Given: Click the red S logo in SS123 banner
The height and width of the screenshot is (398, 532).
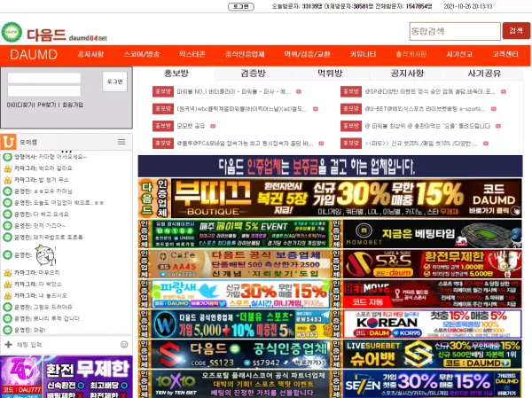Looking at the screenshot, I should pos(169,354).
